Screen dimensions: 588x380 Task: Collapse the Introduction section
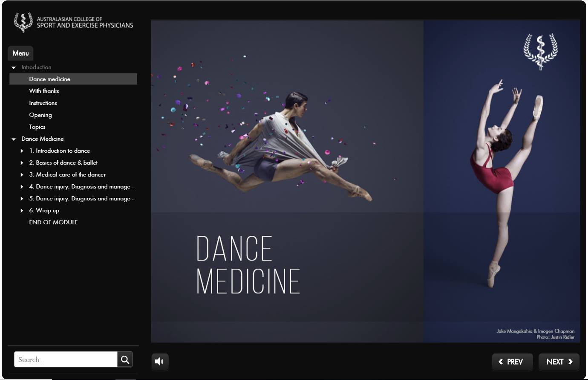point(14,67)
